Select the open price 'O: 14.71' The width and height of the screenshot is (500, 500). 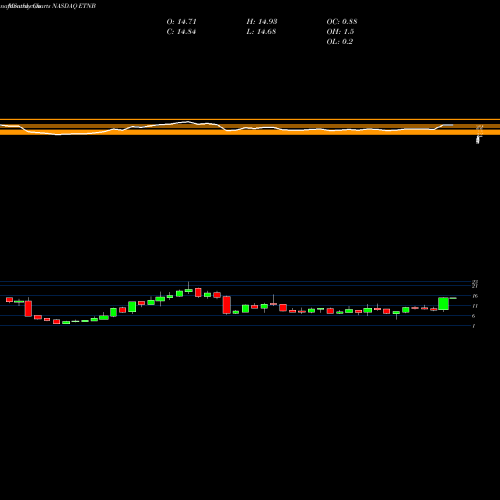coord(182,22)
